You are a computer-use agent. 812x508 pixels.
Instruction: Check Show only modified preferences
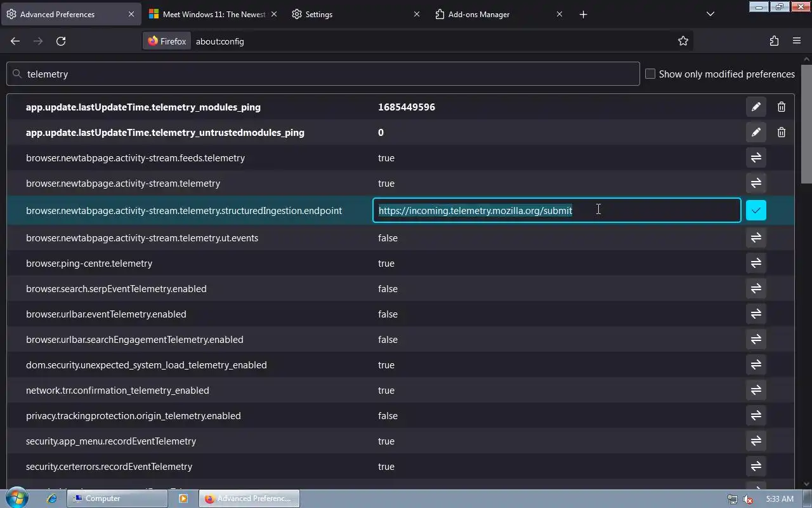tap(650, 74)
